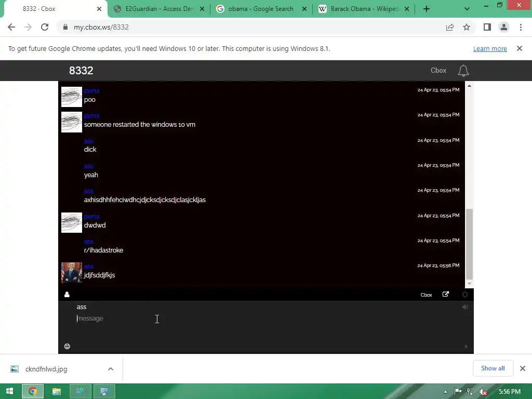Viewport: 532px width, 399px height.
Task: Go back to previous page
Action: [11, 27]
